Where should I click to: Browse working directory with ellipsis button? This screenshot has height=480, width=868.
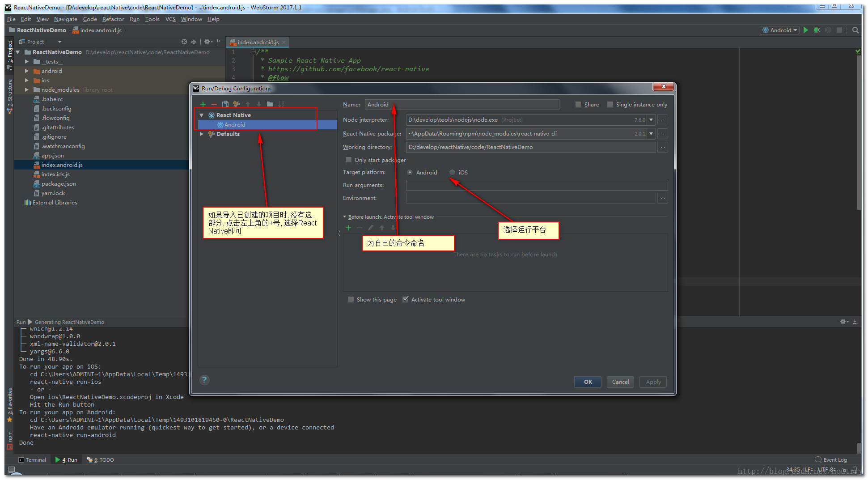tap(663, 147)
